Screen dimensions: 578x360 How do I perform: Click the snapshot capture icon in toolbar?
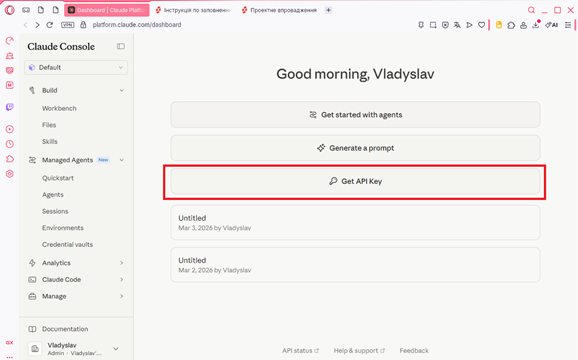[x=433, y=25]
